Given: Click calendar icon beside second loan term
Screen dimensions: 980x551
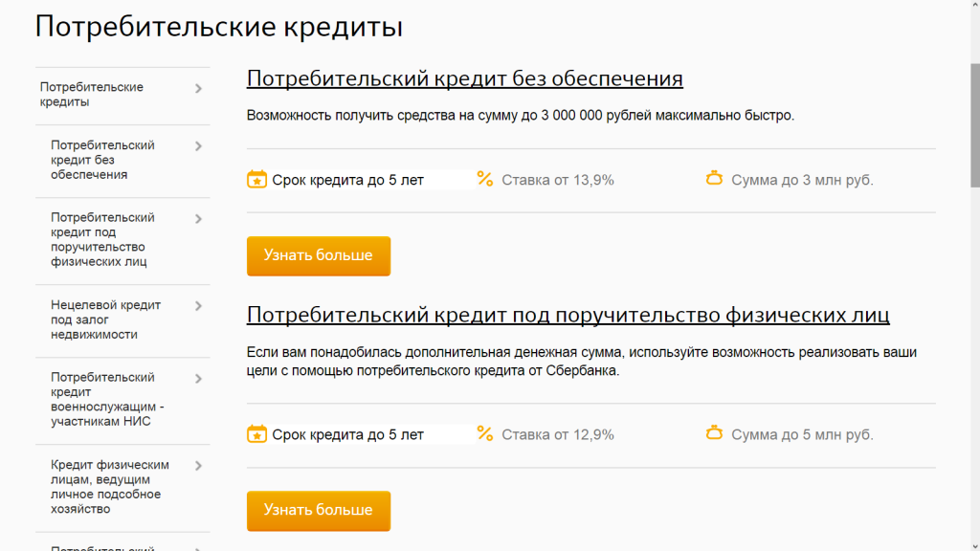Looking at the screenshot, I should click(256, 433).
